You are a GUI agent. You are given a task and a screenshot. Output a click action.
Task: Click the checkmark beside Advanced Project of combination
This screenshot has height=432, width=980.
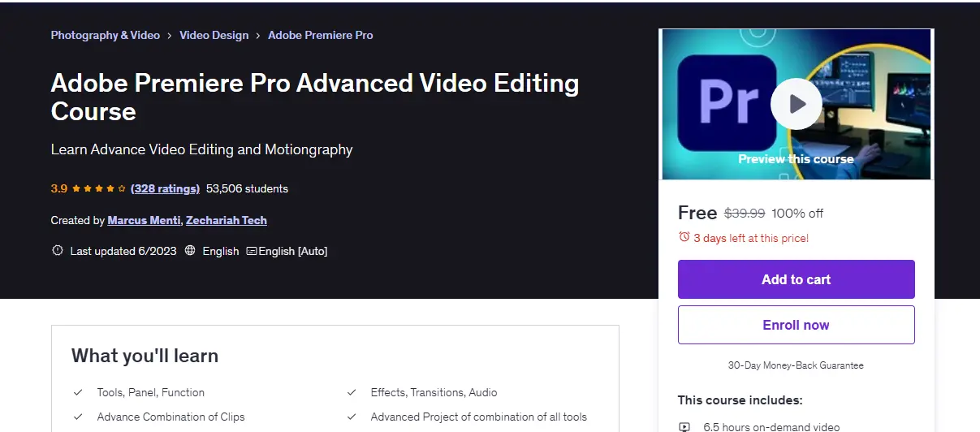[x=352, y=417]
